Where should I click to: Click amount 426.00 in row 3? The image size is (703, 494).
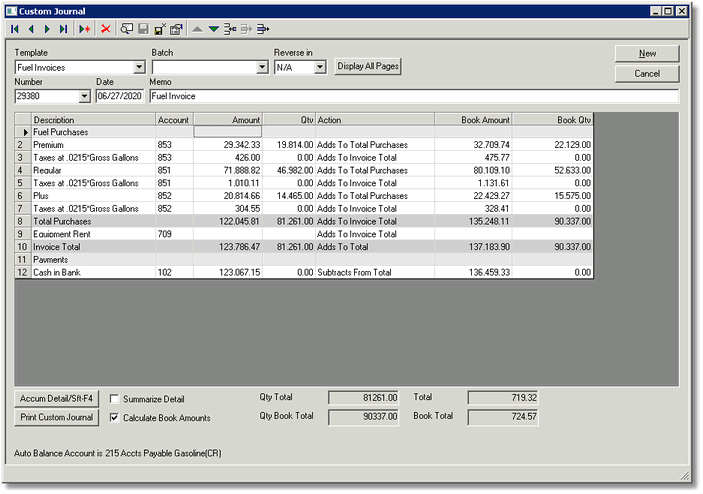228,158
